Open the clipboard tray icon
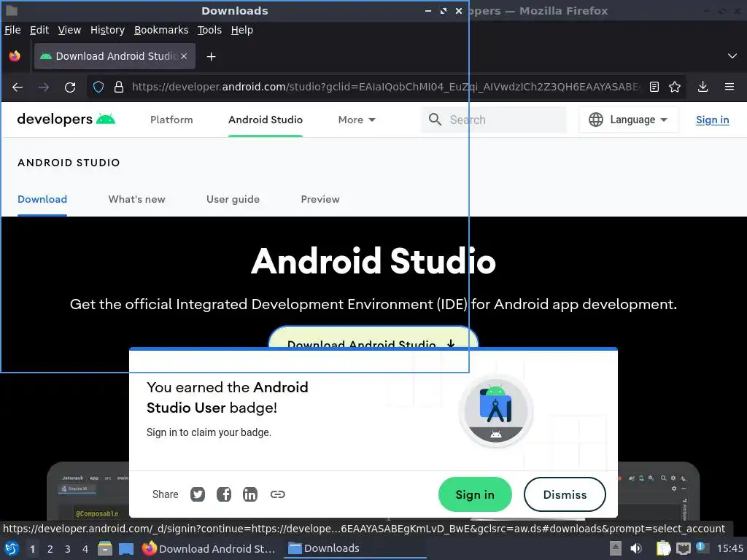This screenshot has width=747, height=560. tap(662, 548)
